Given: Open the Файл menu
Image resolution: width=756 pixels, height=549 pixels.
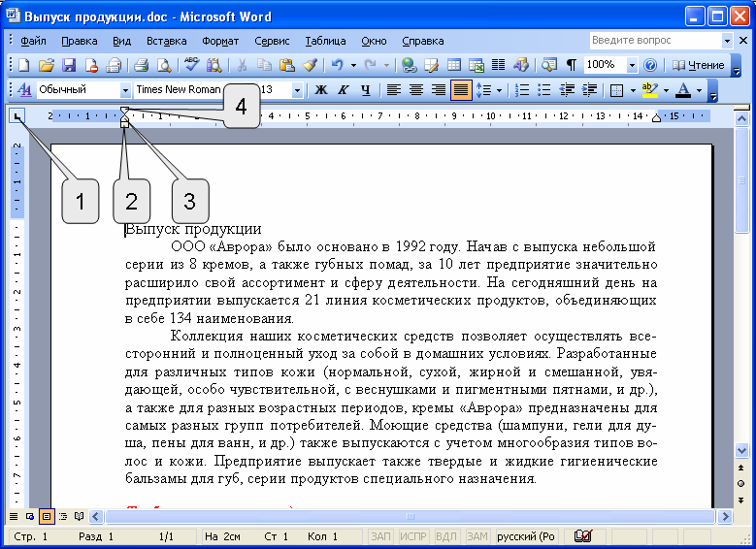Looking at the screenshot, I should click(x=33, y=41).
